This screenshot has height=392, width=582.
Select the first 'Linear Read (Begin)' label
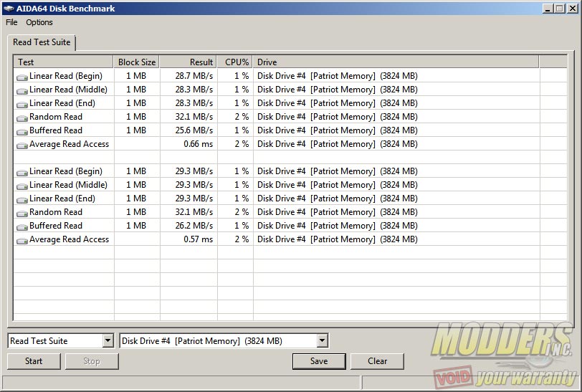coord(66,76)
